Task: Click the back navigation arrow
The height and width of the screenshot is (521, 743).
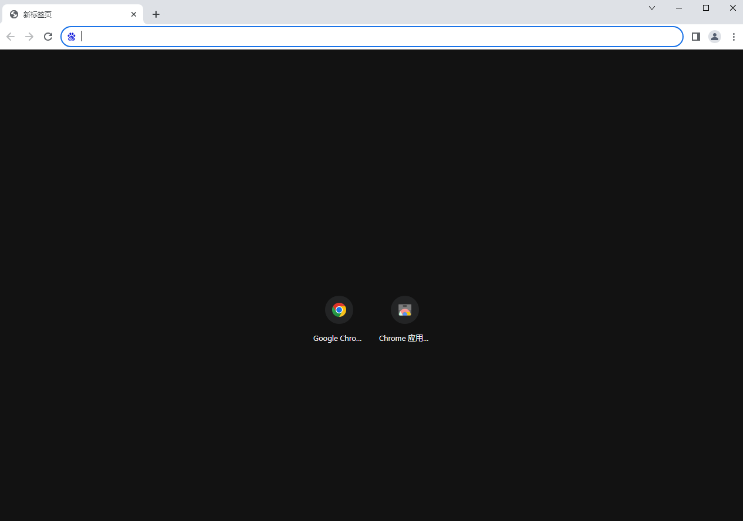Action: [10, 37]
